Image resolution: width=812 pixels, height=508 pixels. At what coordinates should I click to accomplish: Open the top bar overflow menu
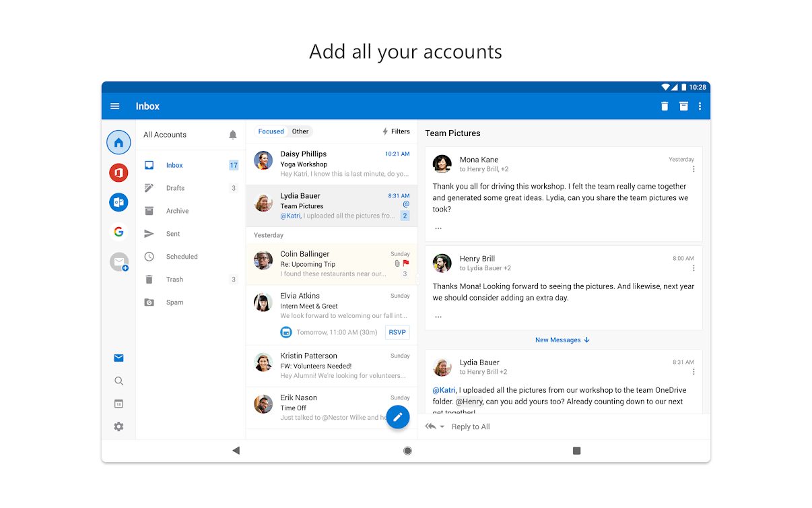(700, 106)
